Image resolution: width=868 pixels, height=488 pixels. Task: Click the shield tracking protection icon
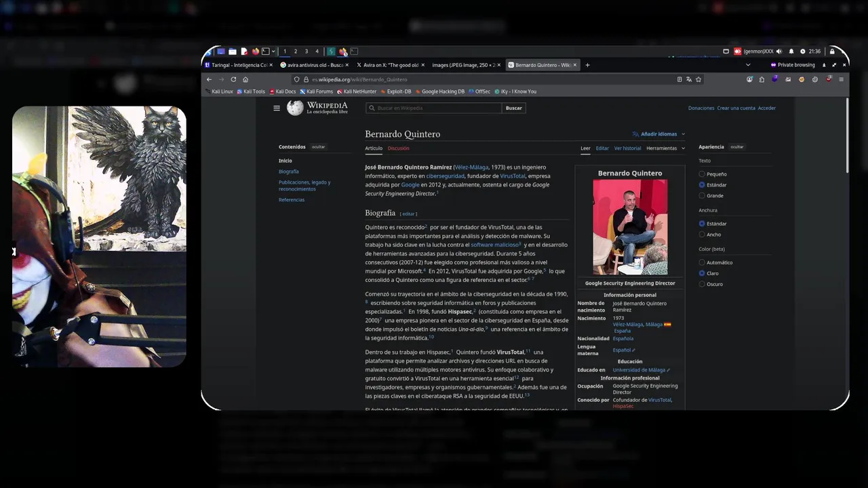pos(297,79)
